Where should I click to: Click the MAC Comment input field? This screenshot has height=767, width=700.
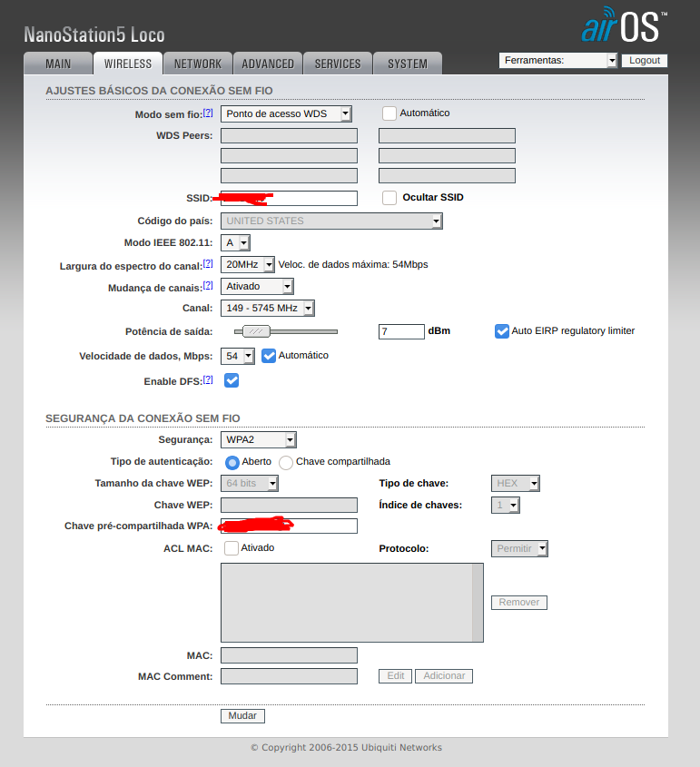pos(289,676)
